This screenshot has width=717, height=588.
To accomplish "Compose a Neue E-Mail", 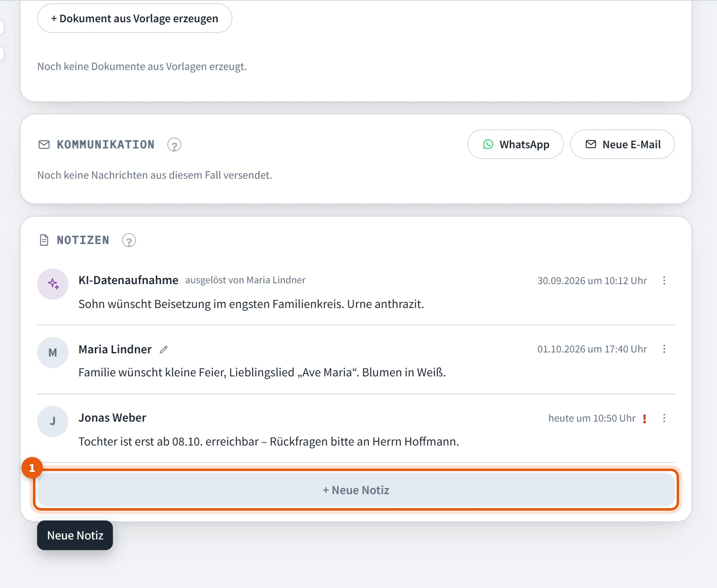I will click(622, 144).
